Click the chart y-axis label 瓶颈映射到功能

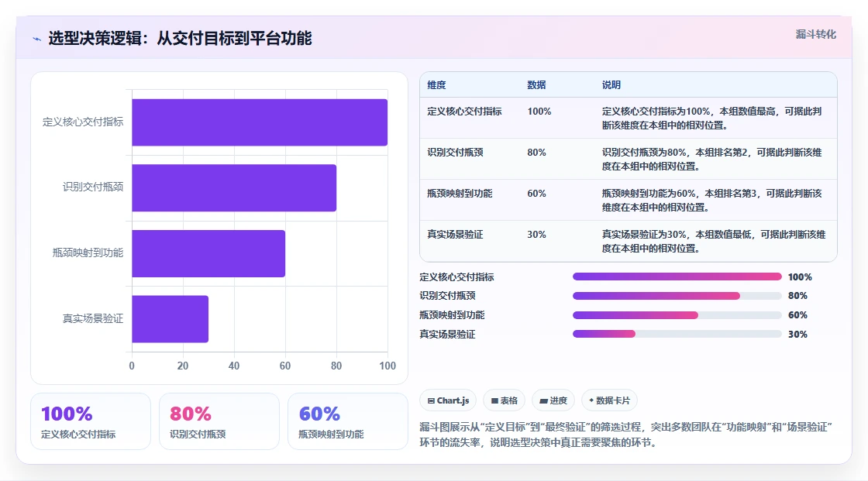[88, 253]
